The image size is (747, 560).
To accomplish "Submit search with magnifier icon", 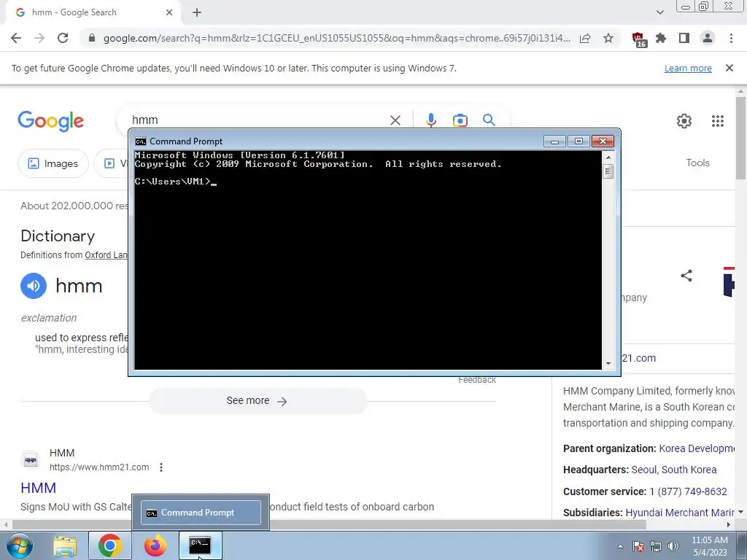I will pyautogui.click(x=489, y=120).
